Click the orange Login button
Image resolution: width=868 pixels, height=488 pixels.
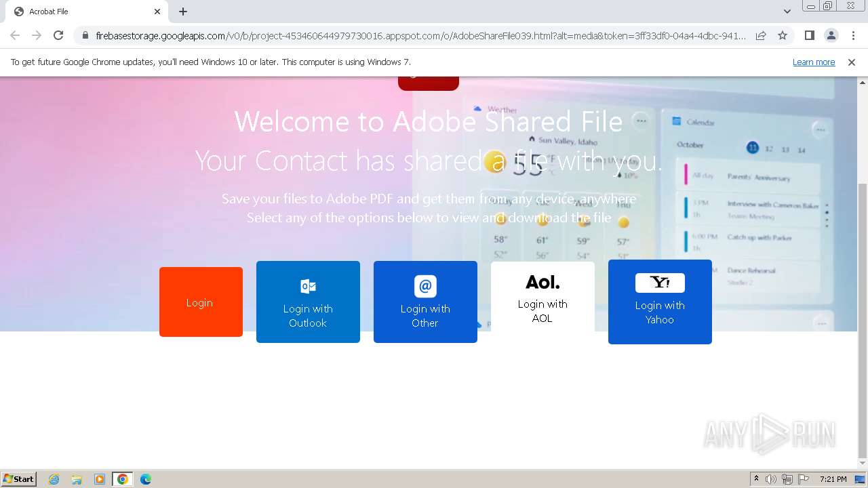(201, 302)
